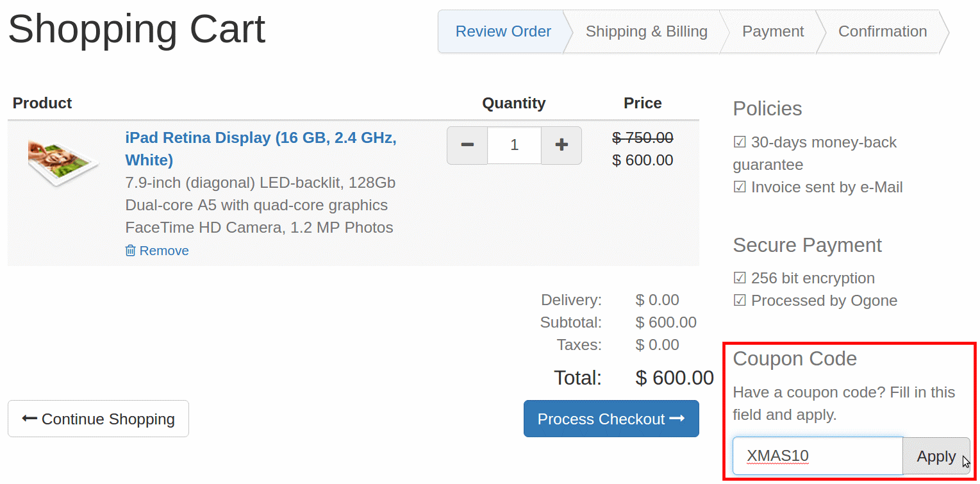Image resolution: width=980 pixels, height=484 pixels.
Task: Click the Remove link text
Action: (164, 251)
